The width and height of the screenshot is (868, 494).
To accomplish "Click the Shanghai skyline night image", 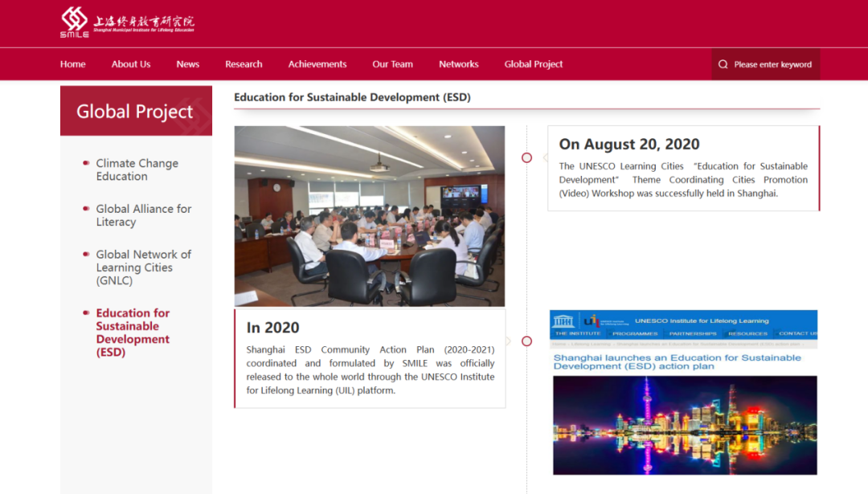I will pyautogui.click(x=685, y=425).
